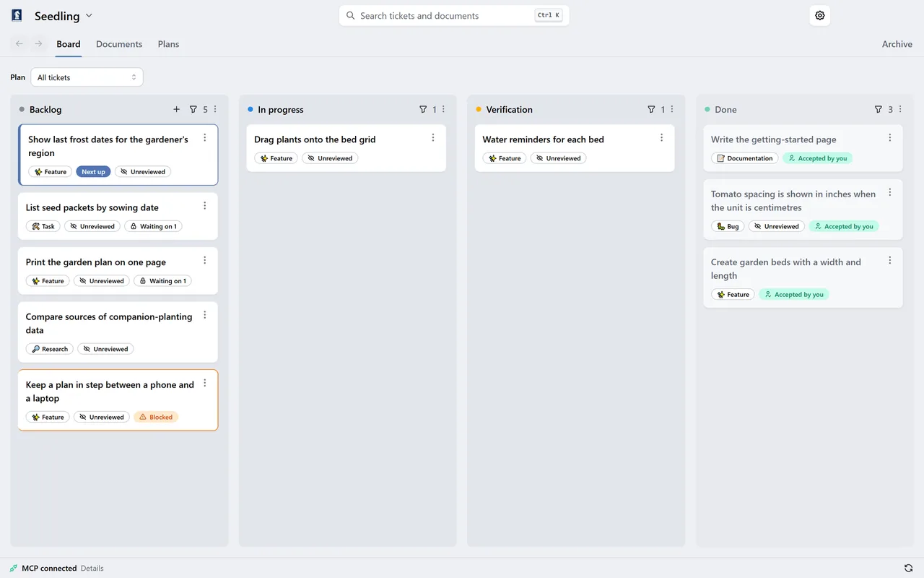The image size is (924, 578).
Task: Click the 'Next up' badge on frost dates card
Action: point(93,172)
